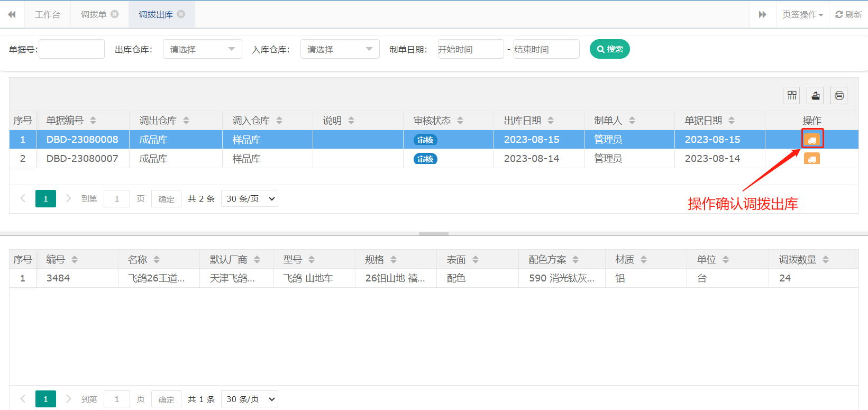Image resolution: width=868 pixels, height=410 pixels.
Task: Click the print table icon
Action: point(839,95)
